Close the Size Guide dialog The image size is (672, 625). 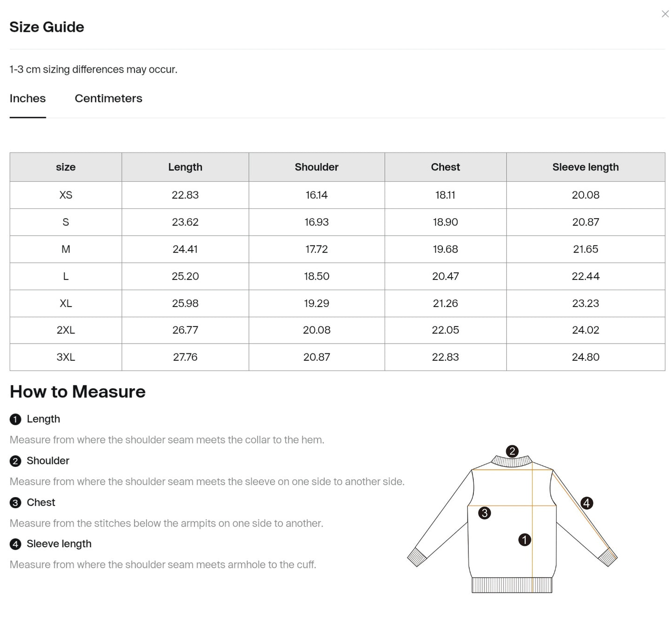point(665,14)
